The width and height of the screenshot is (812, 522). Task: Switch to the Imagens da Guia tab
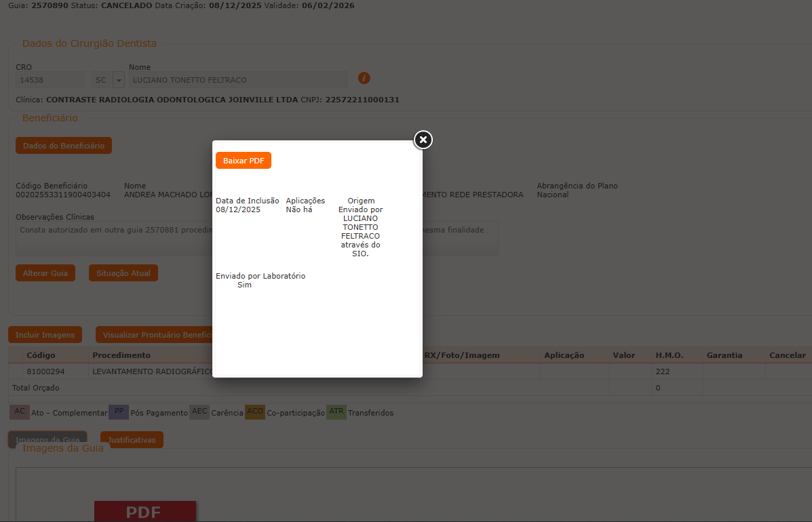point(47,438)
